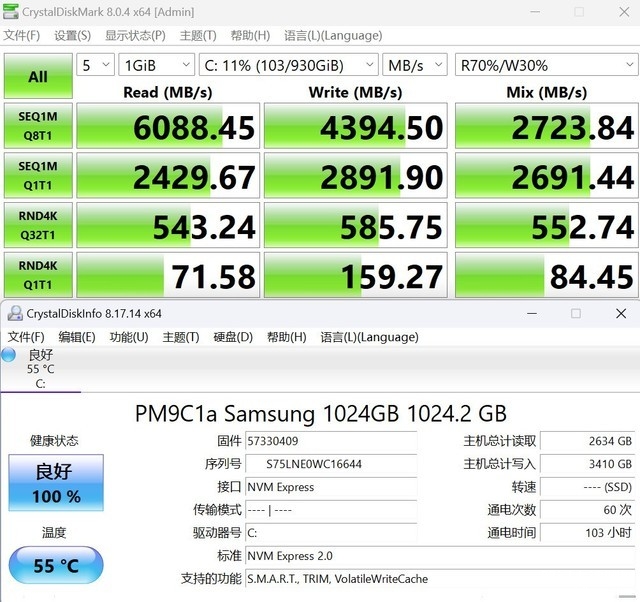
Task: Click the SEQ1M Q1T1 mix result 2691.44
Action: [x=547, y=175]
